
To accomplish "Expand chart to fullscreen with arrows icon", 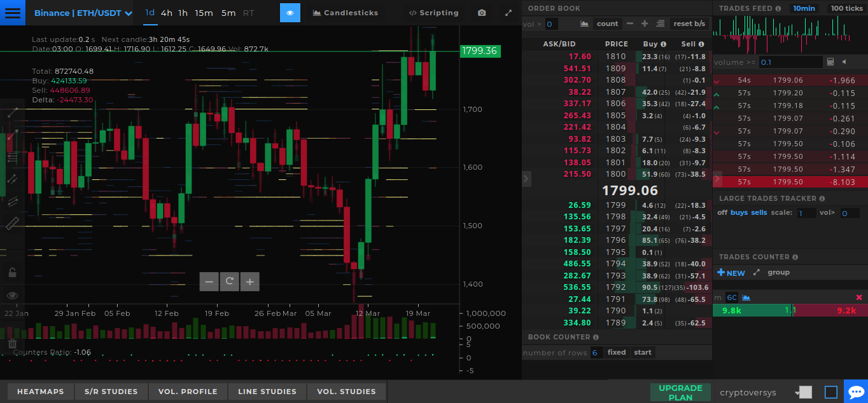I will (508, 13).
